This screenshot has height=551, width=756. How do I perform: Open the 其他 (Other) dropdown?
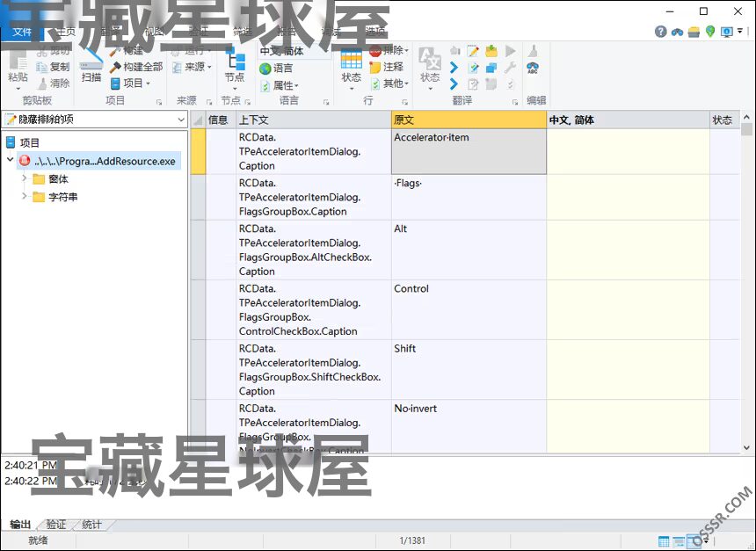[389, 83]
